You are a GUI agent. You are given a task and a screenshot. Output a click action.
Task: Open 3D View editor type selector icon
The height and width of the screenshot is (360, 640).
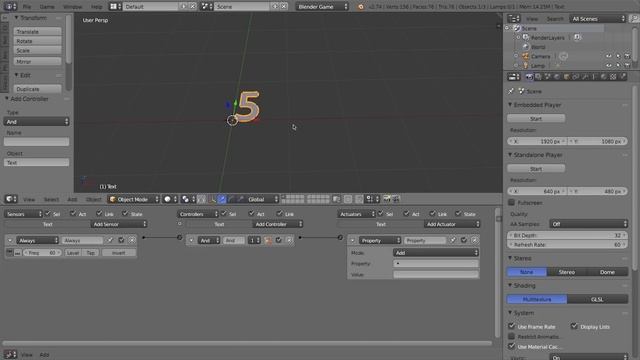point(11,199)
